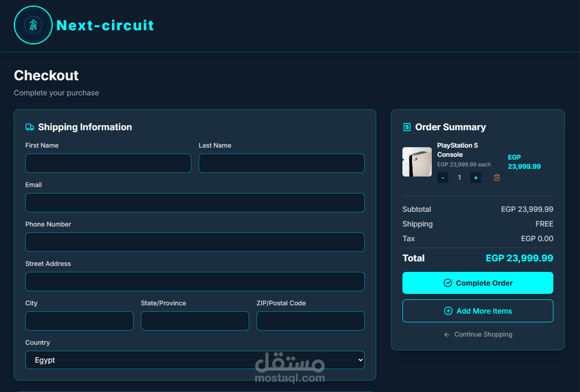Click the "City" field label
Image resolution: width=580 pixels, height=392 pixels.
click(x=31, y=303)
